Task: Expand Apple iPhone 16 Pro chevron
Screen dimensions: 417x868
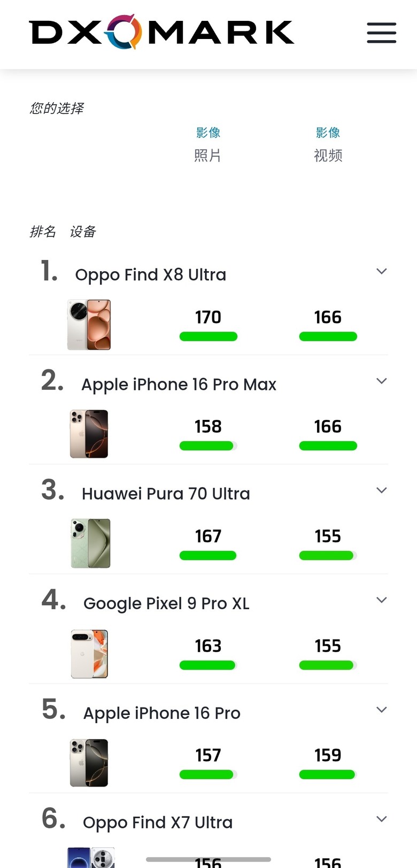Action: 381,710
